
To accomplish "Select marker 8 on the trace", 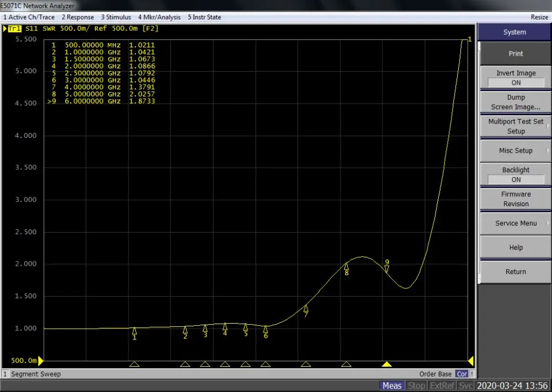I will point(347,269).
